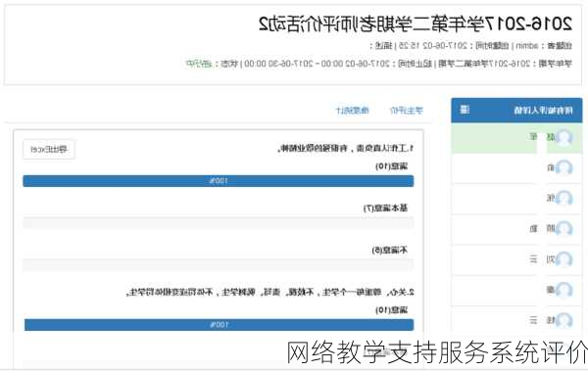Click the empty 不满意(8) progress bar
The height and width of the screenshot is (371, 588).
tap(219, 264)
